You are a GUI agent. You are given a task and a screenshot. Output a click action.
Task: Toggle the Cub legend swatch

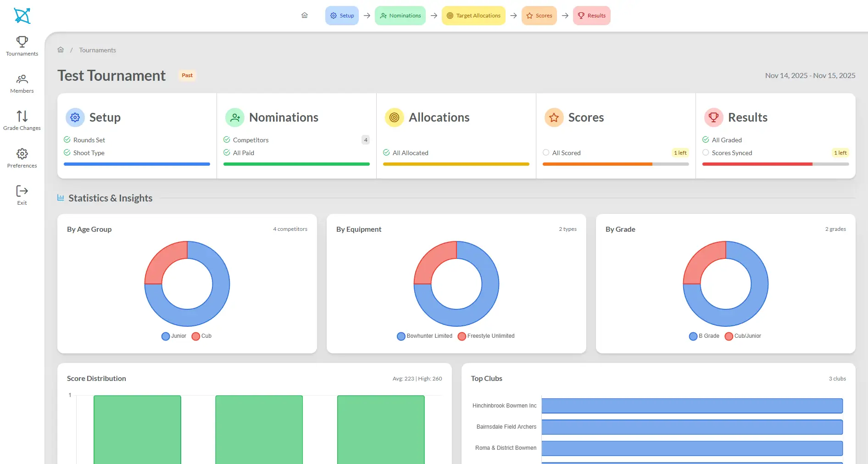tap(196, 336)
